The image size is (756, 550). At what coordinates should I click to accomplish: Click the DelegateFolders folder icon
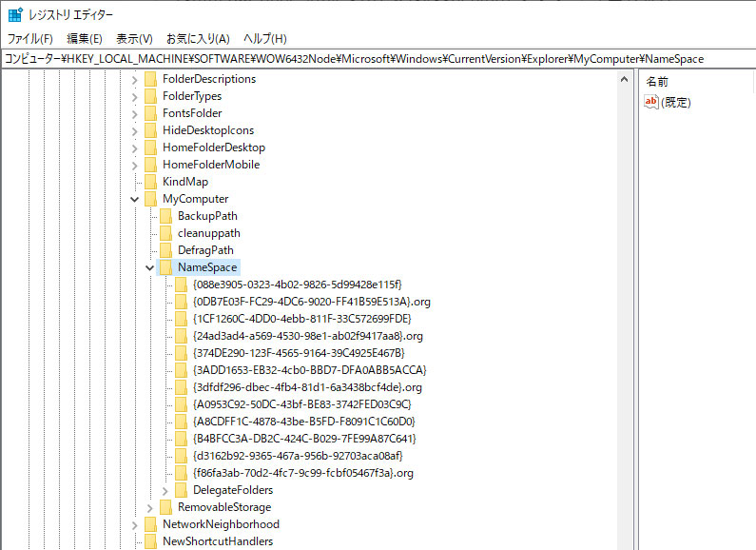[x=182, y=490]
